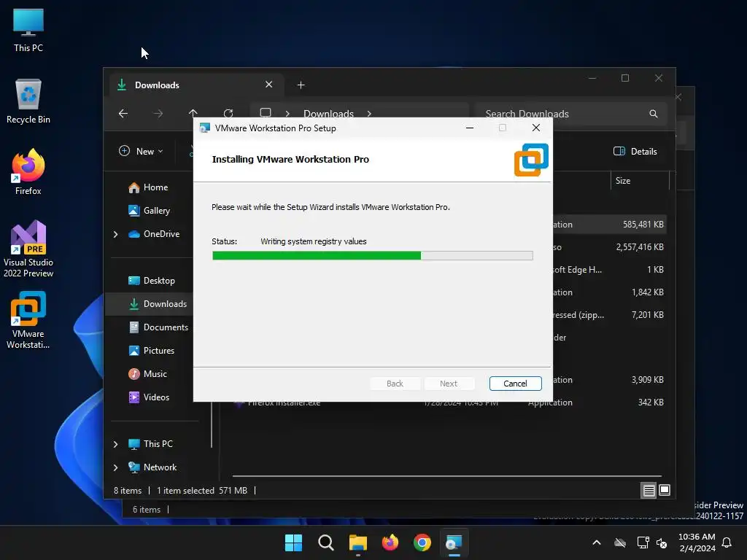Launch Firefox from the desktop shortcut

tap(28, 172)
